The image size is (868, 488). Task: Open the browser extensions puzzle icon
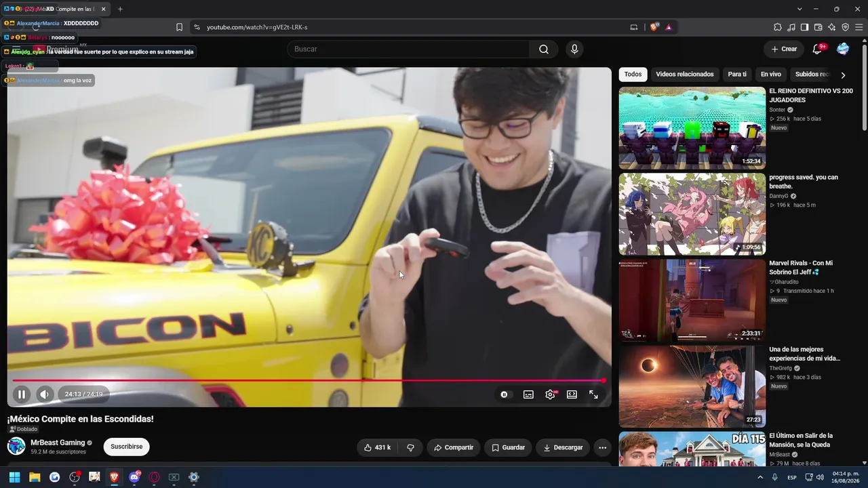(x=778, y=27)
